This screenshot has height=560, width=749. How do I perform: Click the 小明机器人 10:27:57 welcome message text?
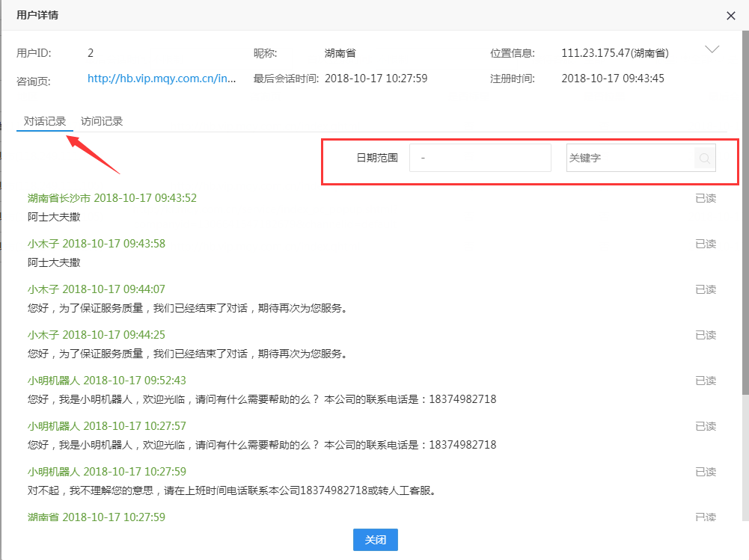click(262, 445)
